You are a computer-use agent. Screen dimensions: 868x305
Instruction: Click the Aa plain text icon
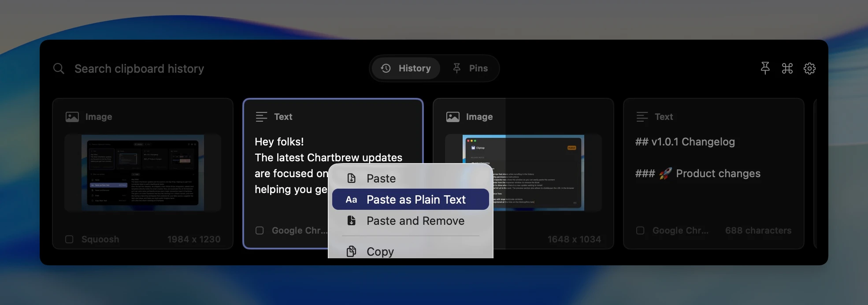click(351, 200)
